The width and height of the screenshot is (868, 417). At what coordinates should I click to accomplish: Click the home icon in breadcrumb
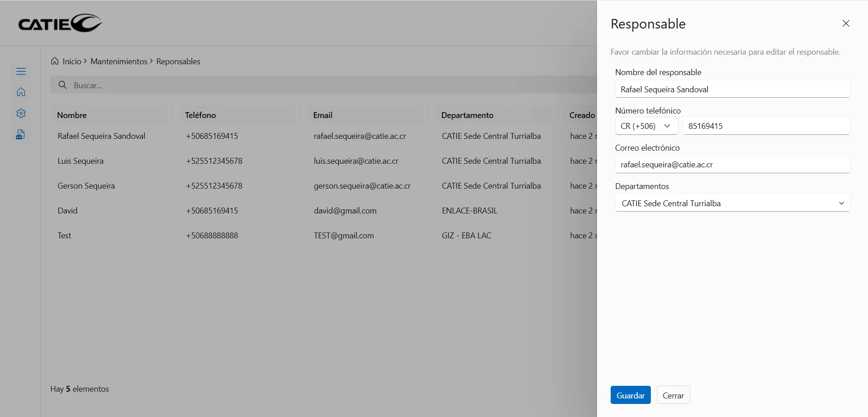click(55, 61)
